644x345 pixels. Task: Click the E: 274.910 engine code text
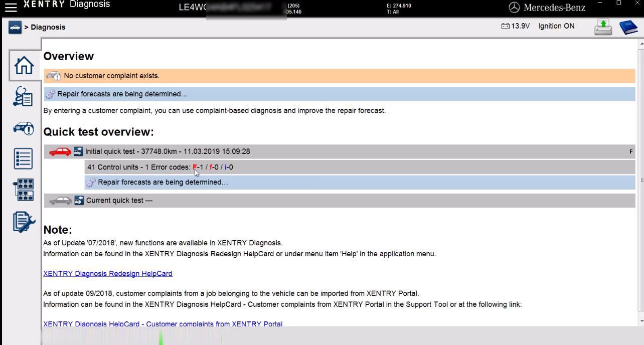399,6
